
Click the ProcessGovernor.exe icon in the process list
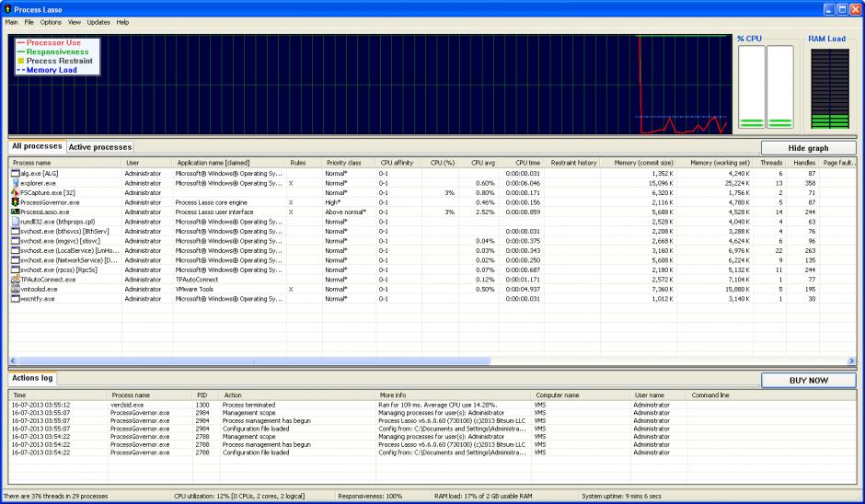[x=16, y=202]
